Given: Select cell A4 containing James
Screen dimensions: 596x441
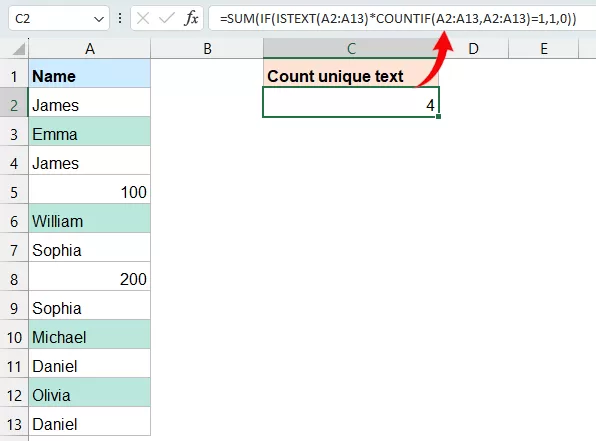Looking at the screenshot, I should coord(90,161).
